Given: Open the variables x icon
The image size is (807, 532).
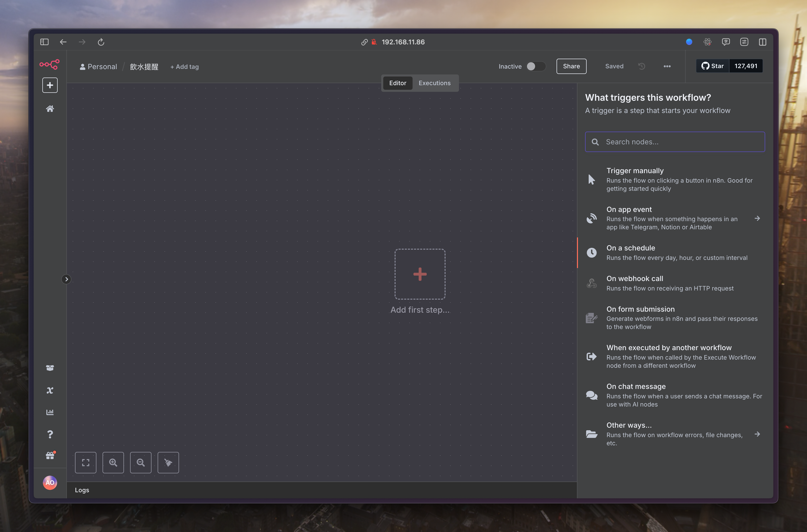Looking at the screenshot, I should tap(50, 390).
